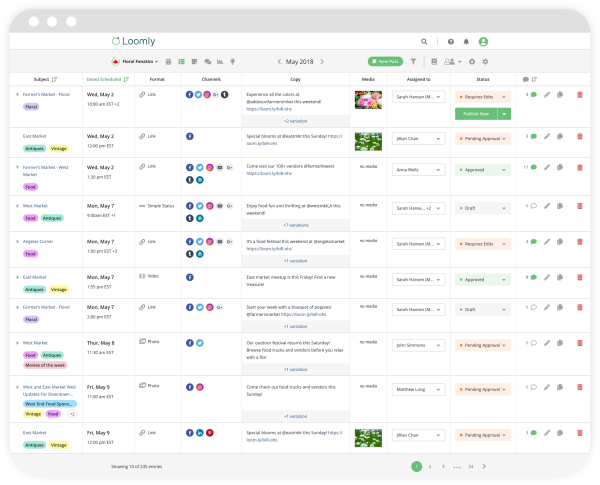Click the West End Food Spons... label
600x485 pixels.
[50, 404]
